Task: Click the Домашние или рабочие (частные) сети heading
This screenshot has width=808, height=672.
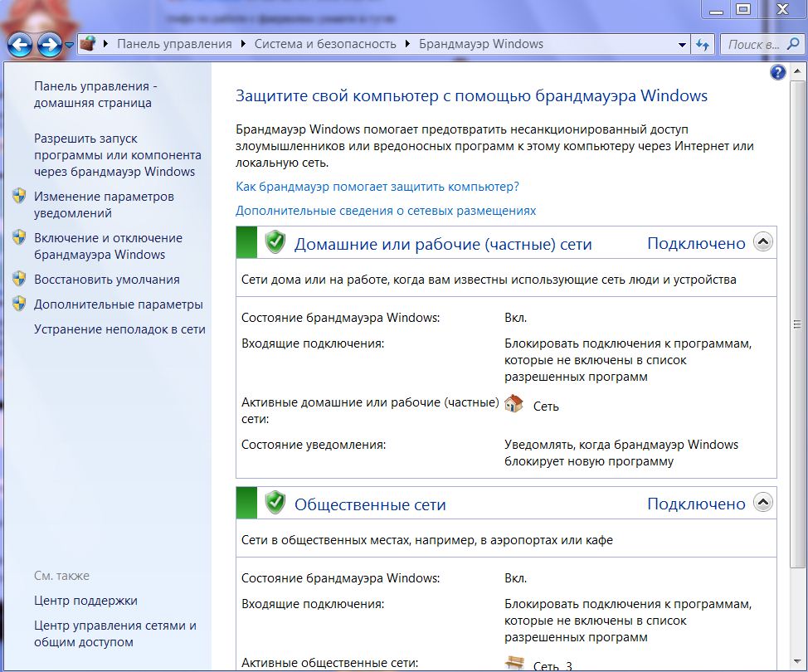Action: click(443, 244)
